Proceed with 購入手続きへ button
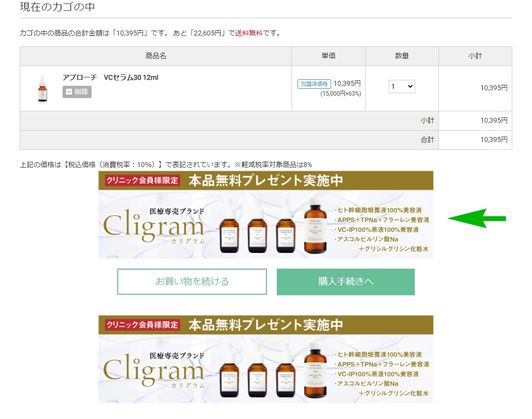 tap(346, 282)
